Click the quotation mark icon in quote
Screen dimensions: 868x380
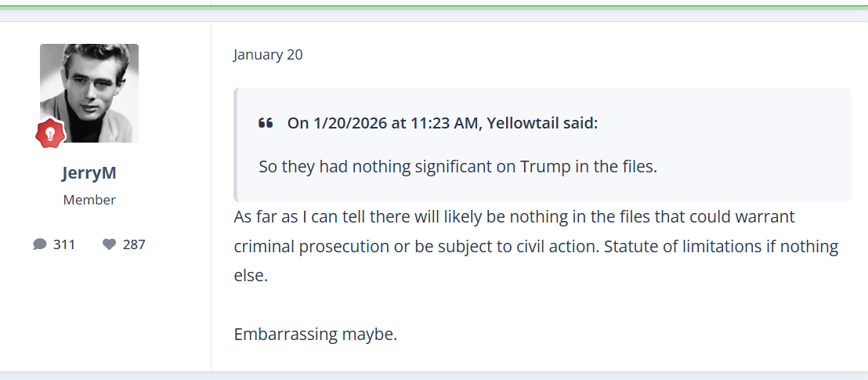(266, 123)
